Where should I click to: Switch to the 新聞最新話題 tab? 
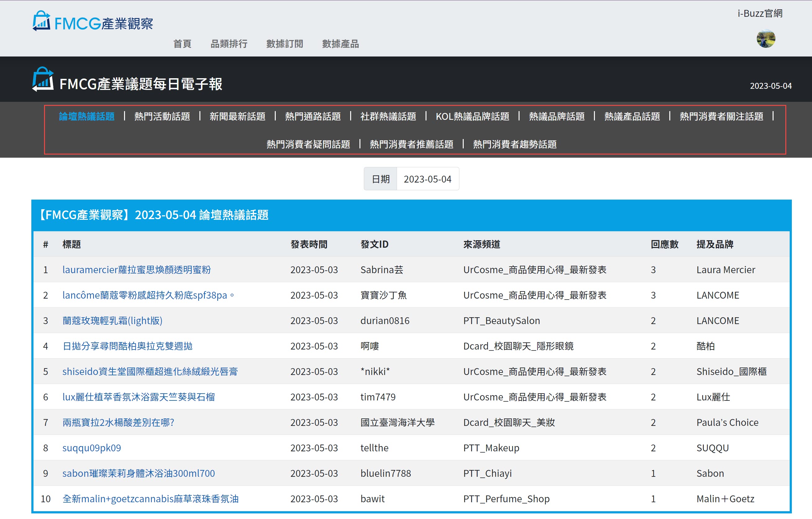click(237, 116)
